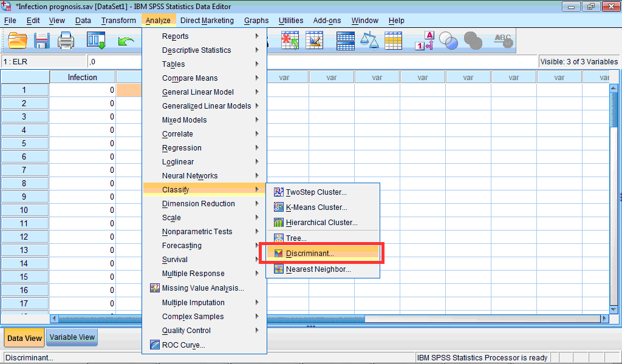Print the data editor contents
Image resolution: width=622 pixels, height=364 pixels.
[66, 41]
